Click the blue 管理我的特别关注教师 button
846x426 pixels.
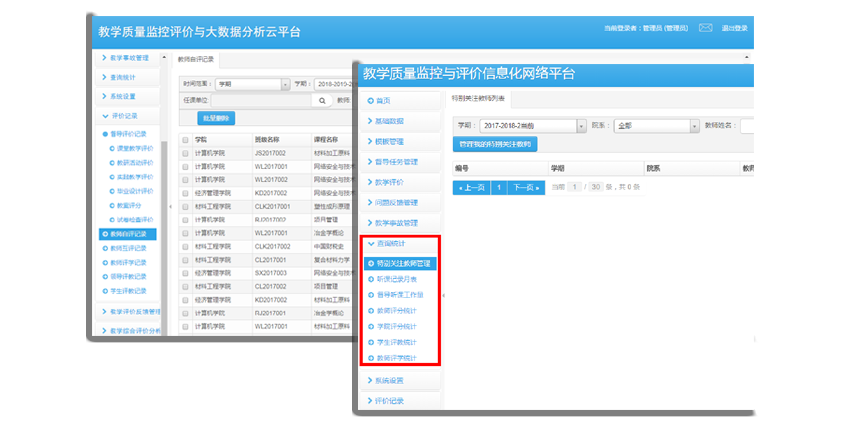[495, 145]
